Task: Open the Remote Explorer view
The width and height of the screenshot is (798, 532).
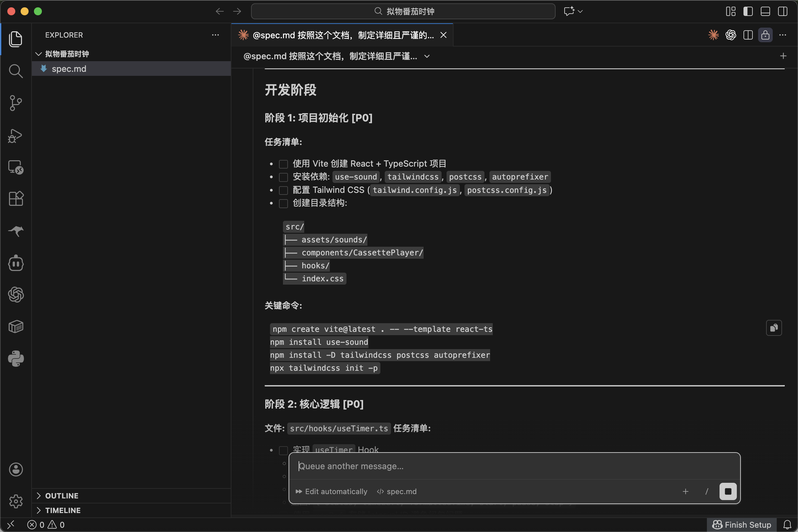Action: (x=16, y=167)
